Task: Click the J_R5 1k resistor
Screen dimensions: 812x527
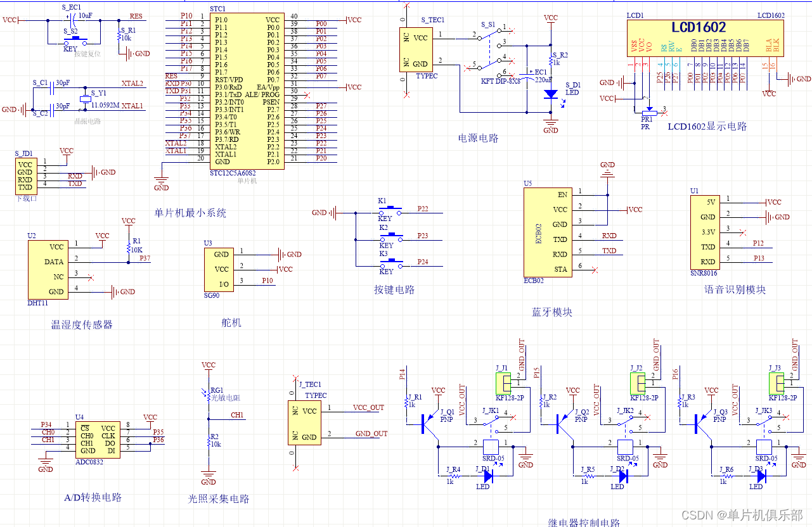Action: coord(589,475)
